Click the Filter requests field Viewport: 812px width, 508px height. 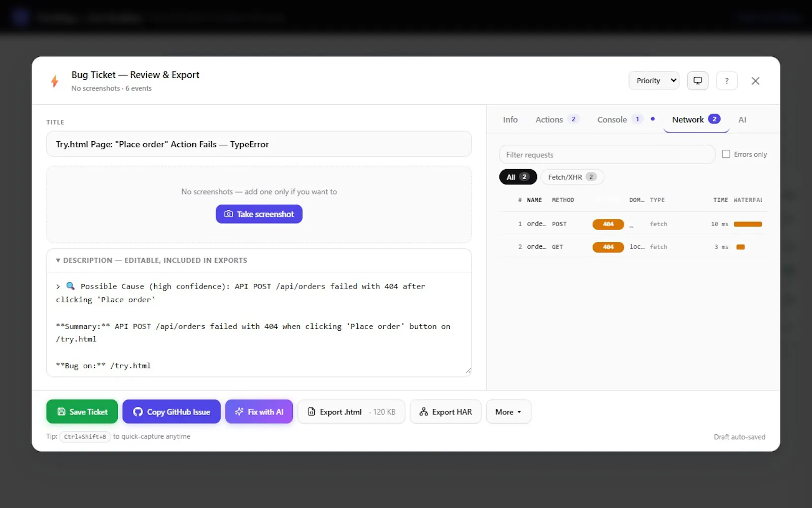tap(607, 154)
